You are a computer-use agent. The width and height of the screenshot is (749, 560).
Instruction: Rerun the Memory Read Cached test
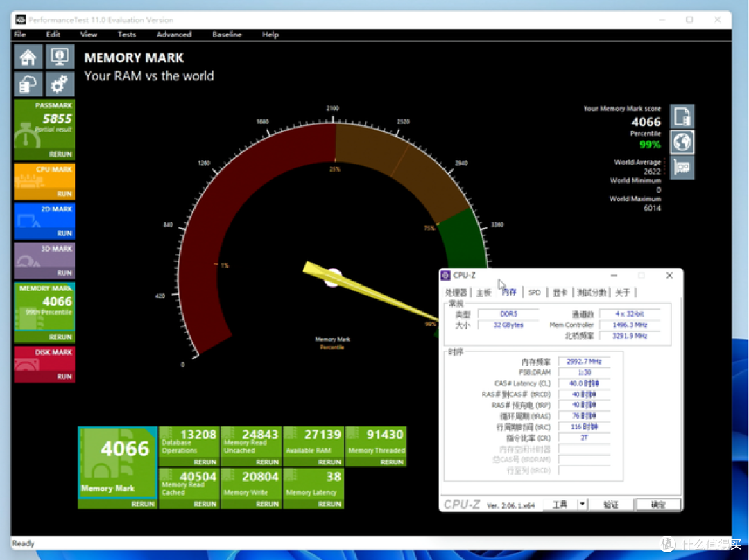[205, 504]
